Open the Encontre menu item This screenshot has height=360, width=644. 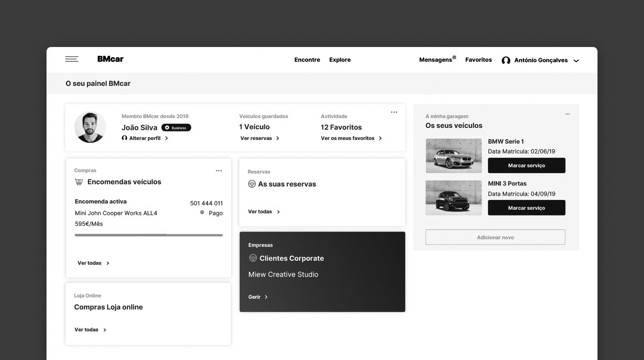pyautogui.click(x=307, y=60)
